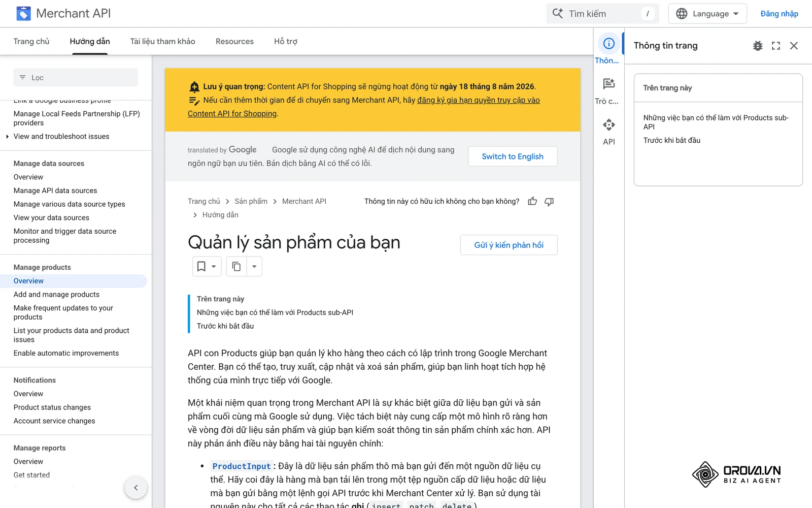Open the Tài liệu tham khảo tab

(162, 41)
